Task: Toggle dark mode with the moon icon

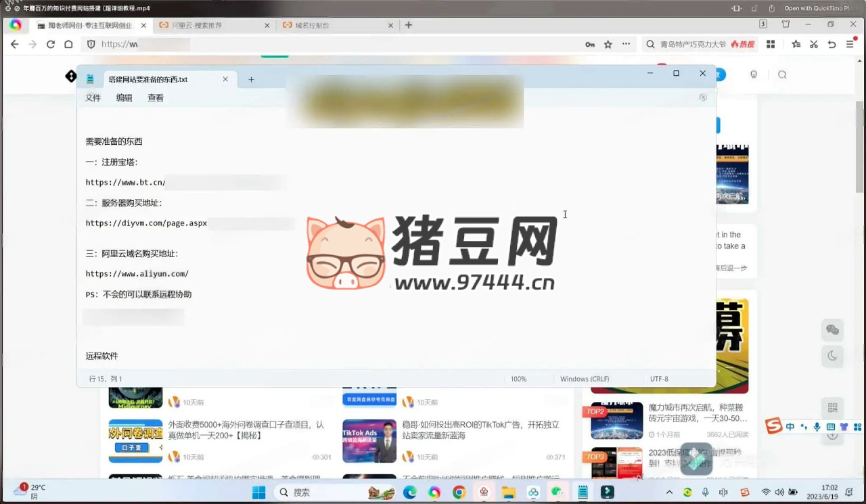Action: tap(832, 356)
